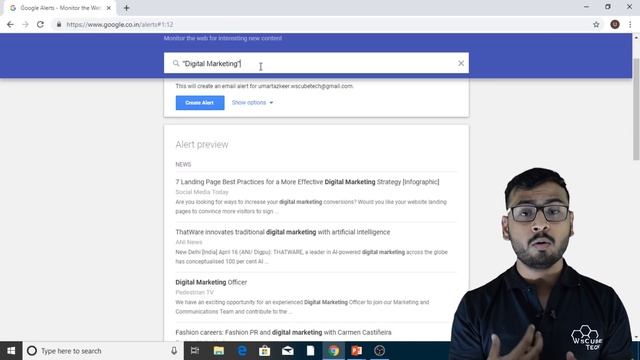Open ThatWare innovates traditional digital marketing article
640x360 pixels.
click(x=283, y=232)
